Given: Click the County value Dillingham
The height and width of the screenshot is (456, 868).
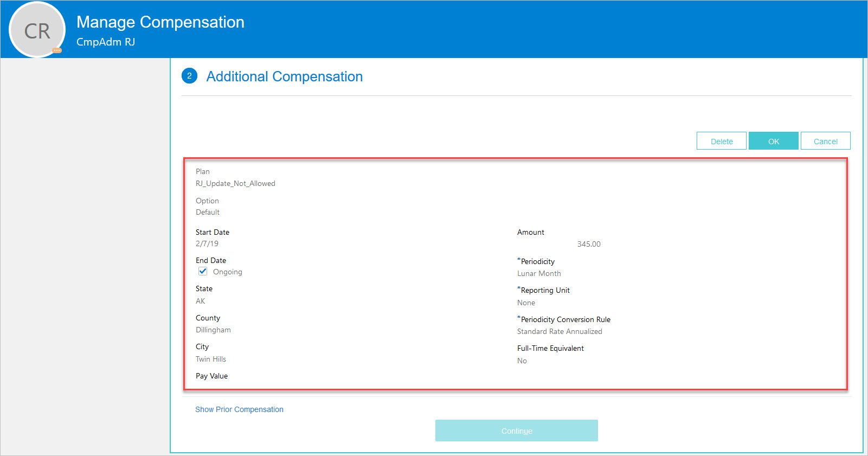Looking at the screenshot, I should coord(213,330).
